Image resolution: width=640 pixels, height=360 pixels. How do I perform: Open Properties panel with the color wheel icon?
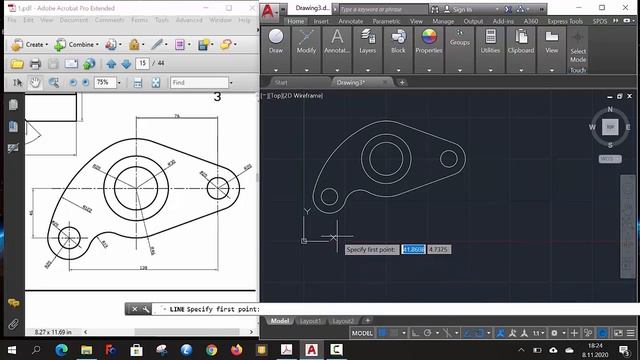click(x=429, y=50)
